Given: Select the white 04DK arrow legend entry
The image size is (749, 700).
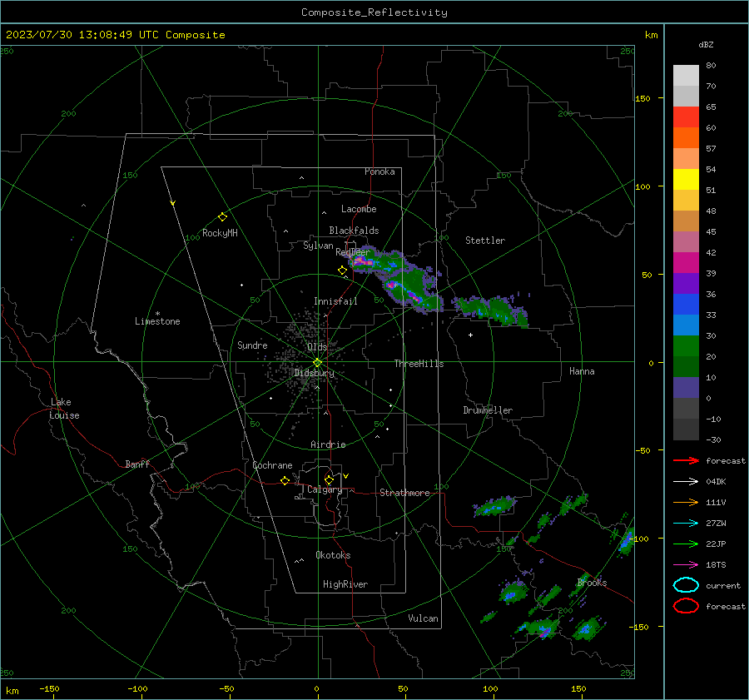Looking at the screenshot, I should (686, 482).
